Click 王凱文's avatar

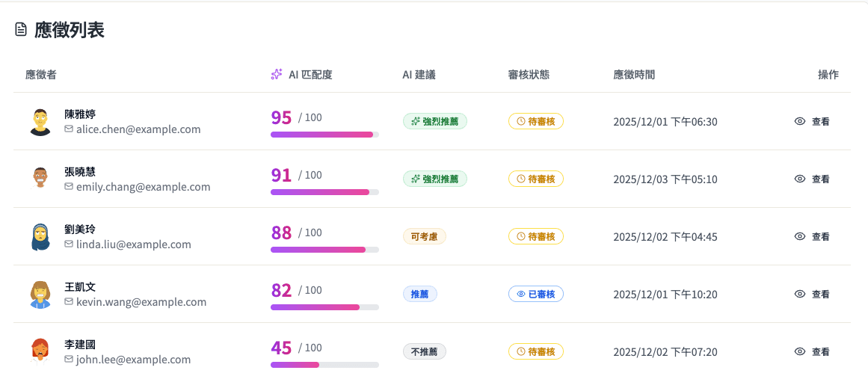40,294
